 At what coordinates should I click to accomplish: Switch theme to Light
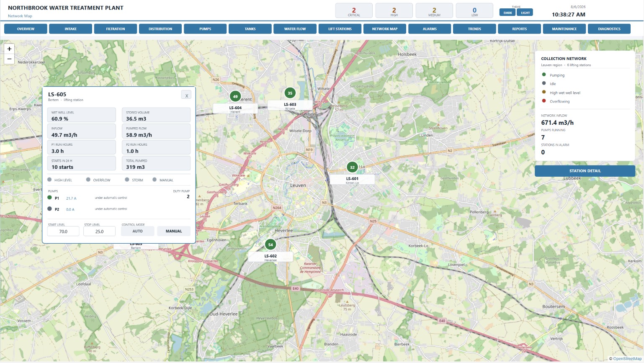click(x=525, y=13)
